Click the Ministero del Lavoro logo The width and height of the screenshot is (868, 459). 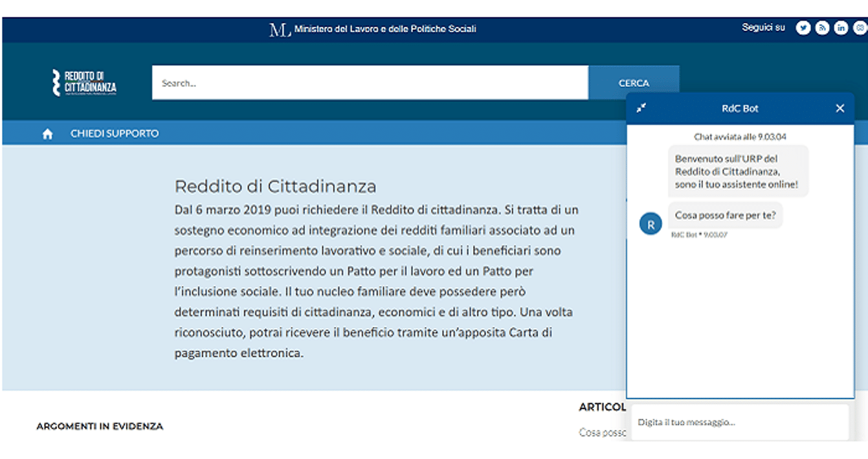click(x=280, y=30)
